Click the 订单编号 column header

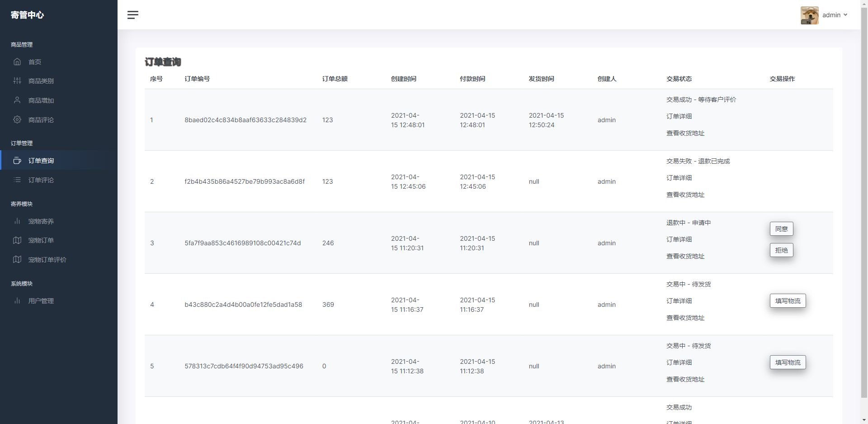point(197,79)
